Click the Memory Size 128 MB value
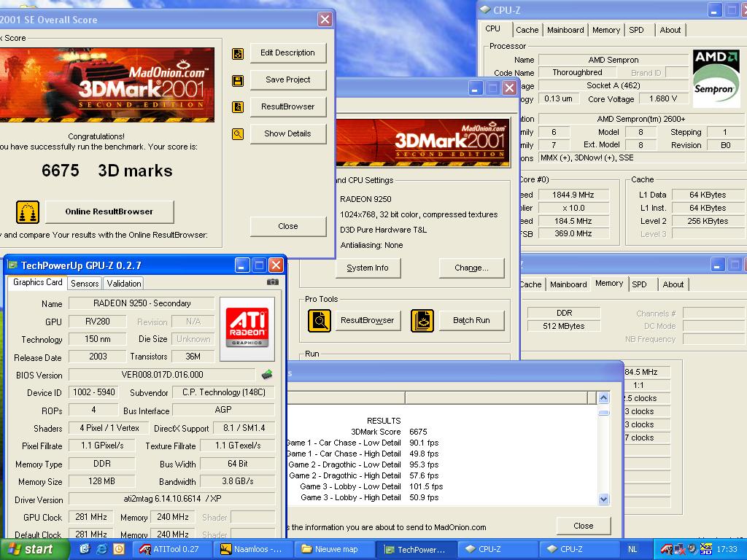 [x=101, y=481]
